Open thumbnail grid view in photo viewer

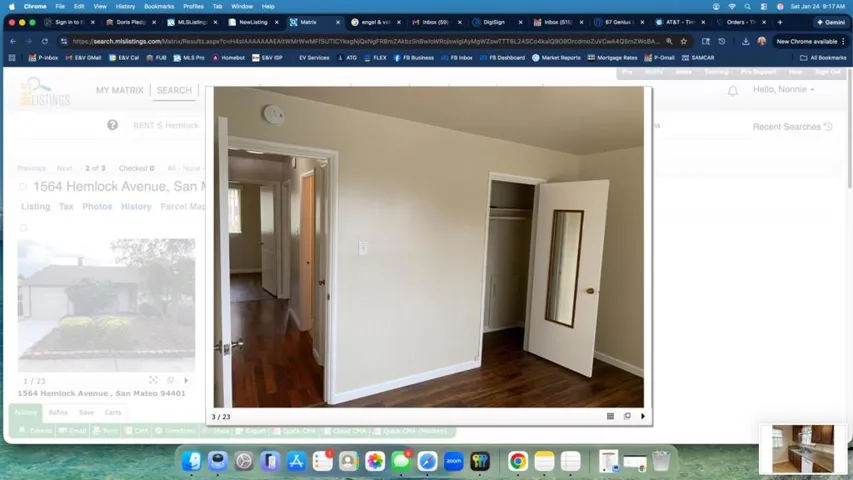[x=610, y=416]
